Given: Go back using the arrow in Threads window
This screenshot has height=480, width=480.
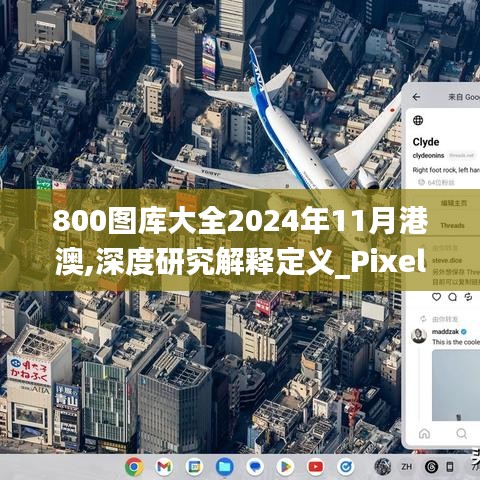Looking at the screenshot, I should click(416, 97).
